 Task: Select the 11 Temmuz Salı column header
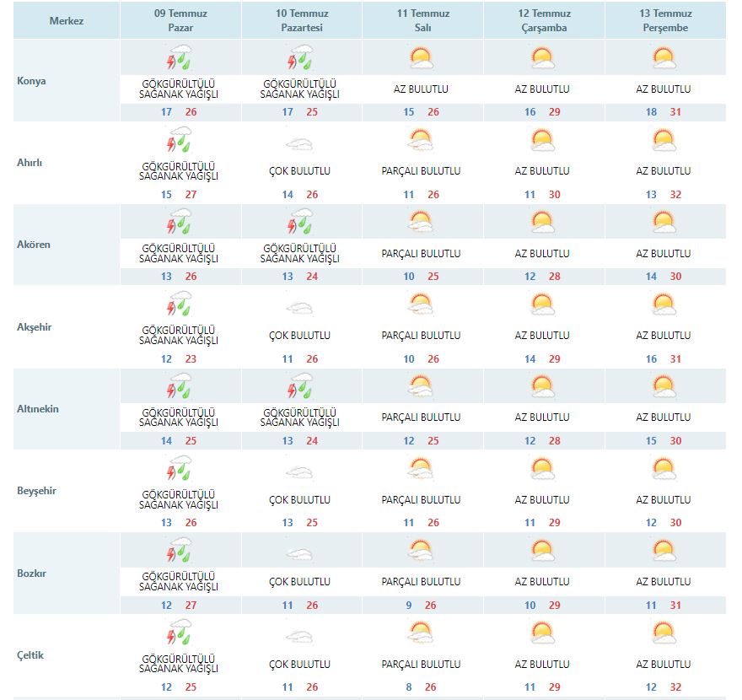coord(422,20)
